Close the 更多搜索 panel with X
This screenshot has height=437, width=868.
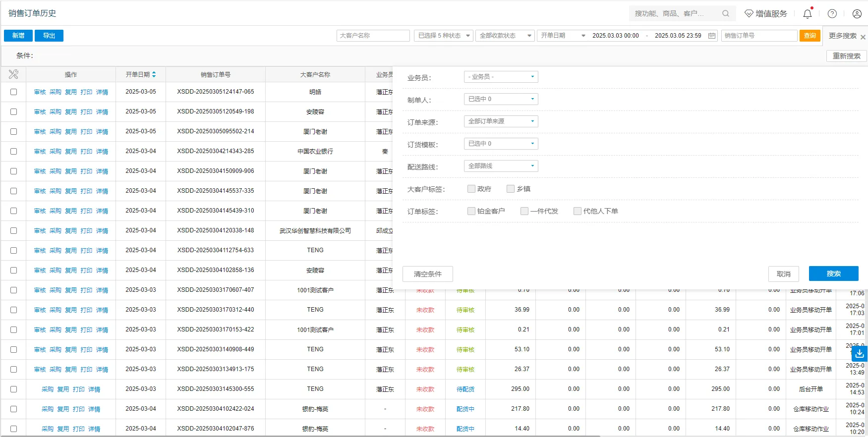863,37
